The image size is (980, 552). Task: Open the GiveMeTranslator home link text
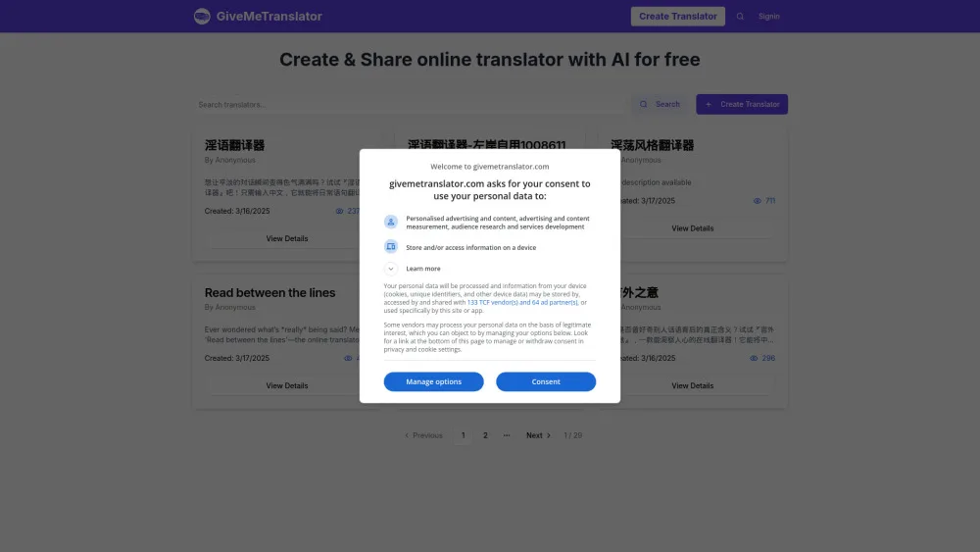click(x=269, y=17)
